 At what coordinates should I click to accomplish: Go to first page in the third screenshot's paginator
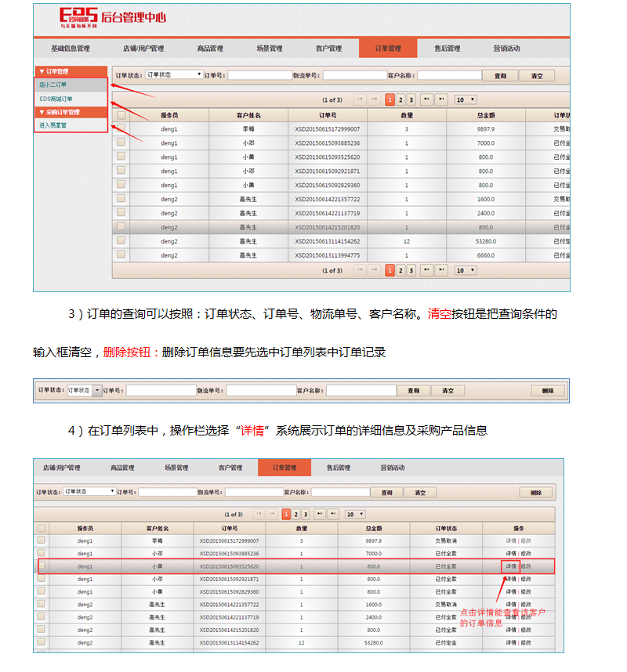click(259, 514)
